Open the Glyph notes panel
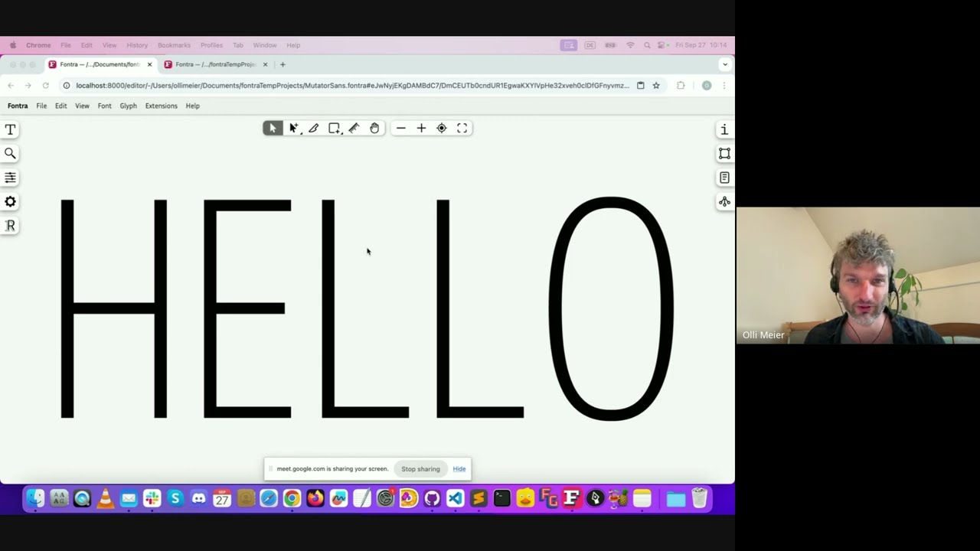The width and height of the screenshot is (980, 551). click(x=724, y=178)
